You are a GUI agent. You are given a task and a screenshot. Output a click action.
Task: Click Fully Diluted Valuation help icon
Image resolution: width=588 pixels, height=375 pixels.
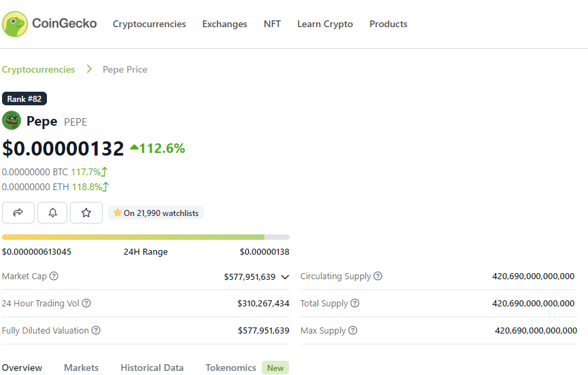click(x=96, y=330)
